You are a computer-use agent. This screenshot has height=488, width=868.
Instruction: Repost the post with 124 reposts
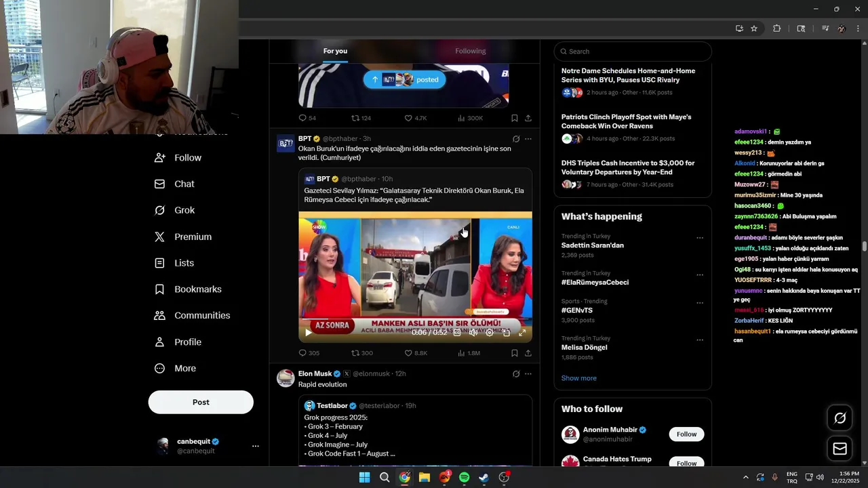click(361, 118)
